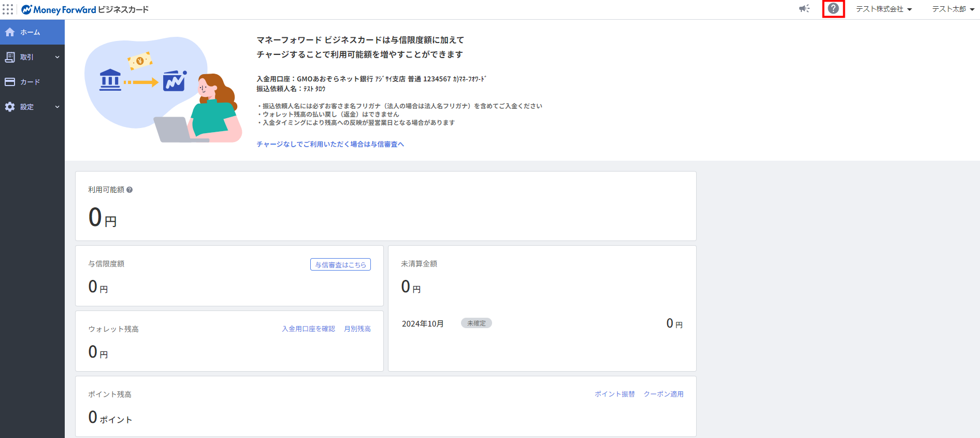
Task: Click the home icon in sidebar
Action: (x=10, y=32)
